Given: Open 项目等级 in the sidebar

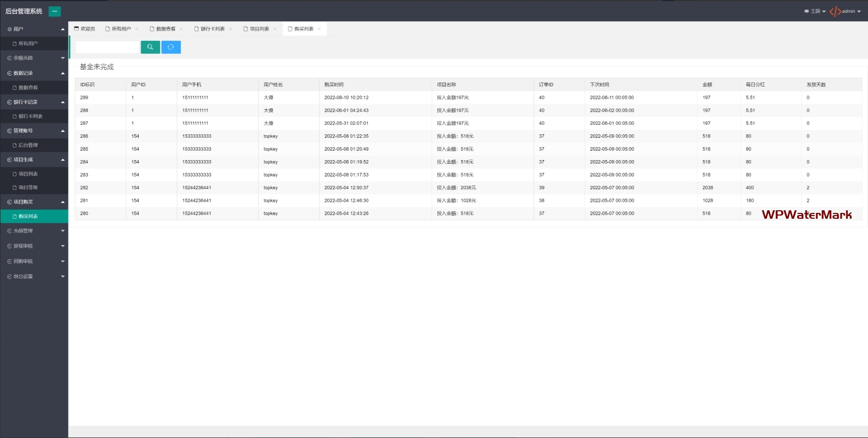Looking at the screenshot, I should point(28,188).
